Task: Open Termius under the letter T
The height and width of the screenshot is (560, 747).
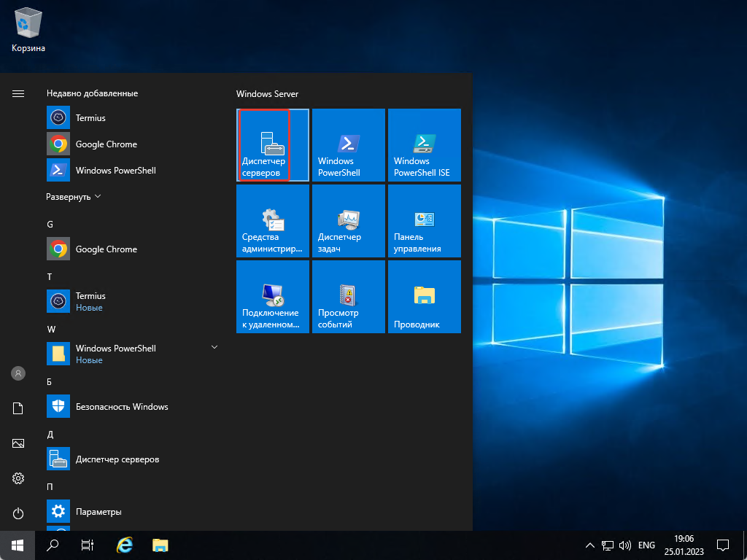Action: click(133, 301)
